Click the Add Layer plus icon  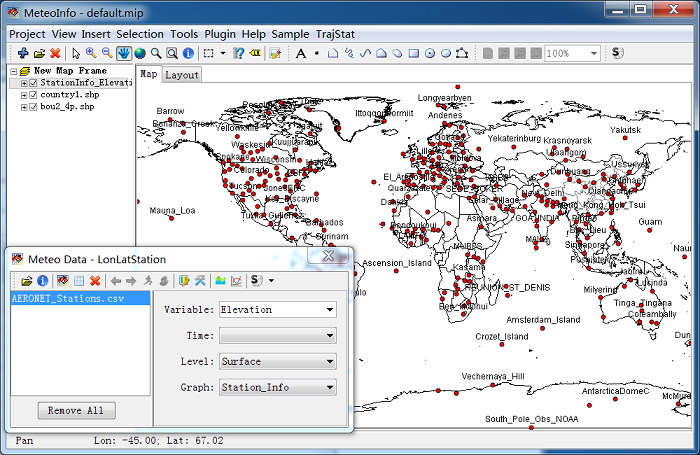pyautogui.click(x=23, y=53)
